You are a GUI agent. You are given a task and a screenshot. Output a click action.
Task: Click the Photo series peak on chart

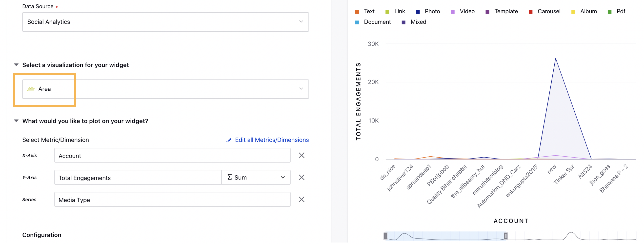tap(556, 59)
